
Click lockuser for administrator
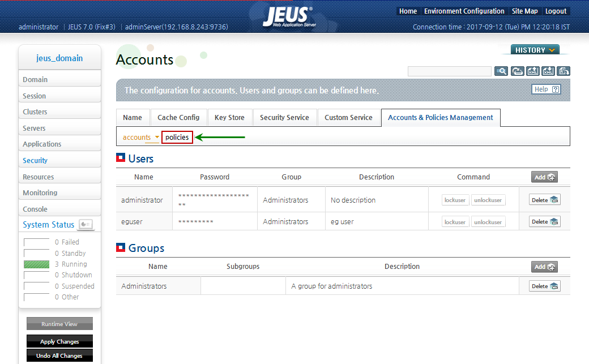tap(455, 200)
